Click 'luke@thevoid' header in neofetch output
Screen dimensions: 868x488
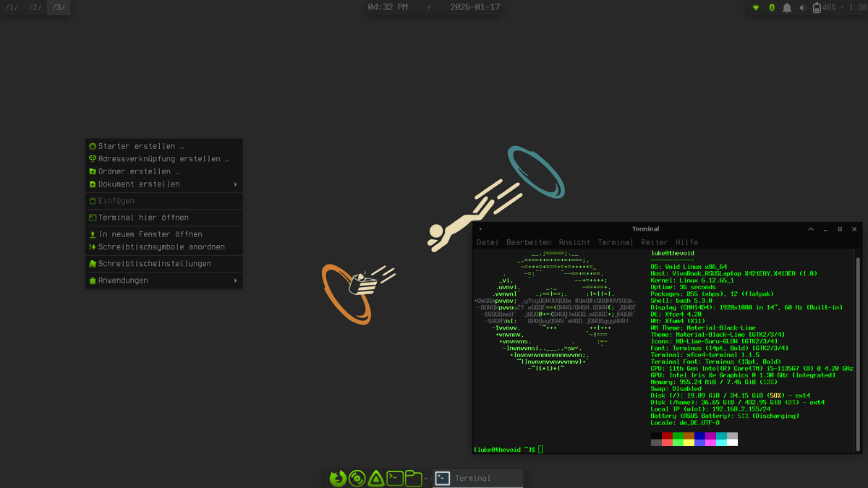point(673,253)
